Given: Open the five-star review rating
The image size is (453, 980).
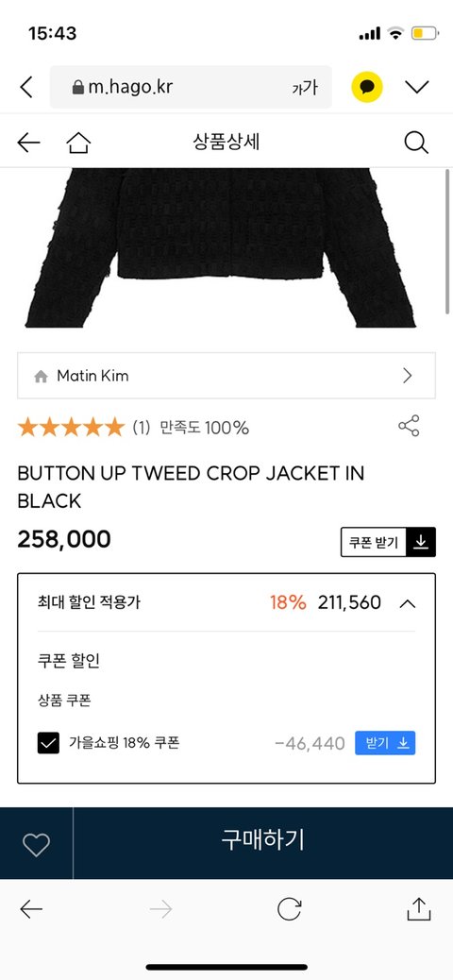Looking at the screenshot, I should point(71,428).
